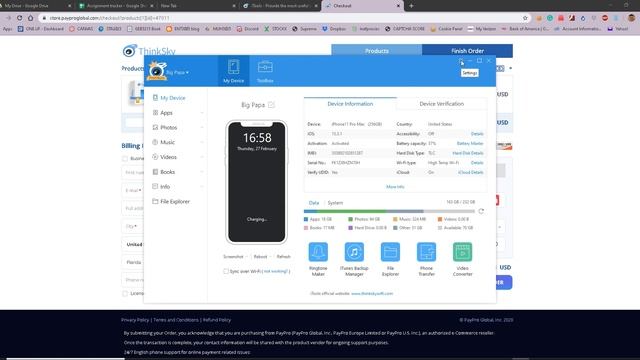Click the Chrome address bar
Image resolution: width=640 pixels, height=360 pixels.
click(x=282, y=18)
